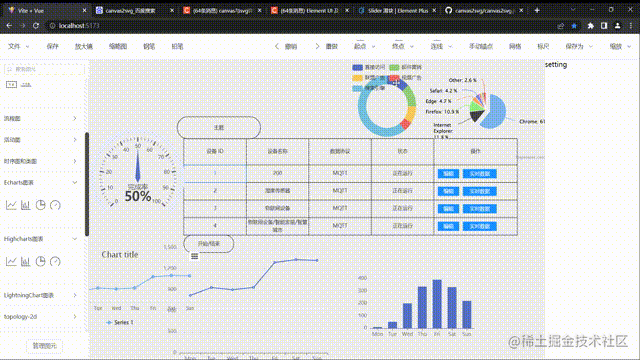The image size is (640, 360).
Task: Toggle Series 1 legend in Highcharts chart
Action: (120, 322)
